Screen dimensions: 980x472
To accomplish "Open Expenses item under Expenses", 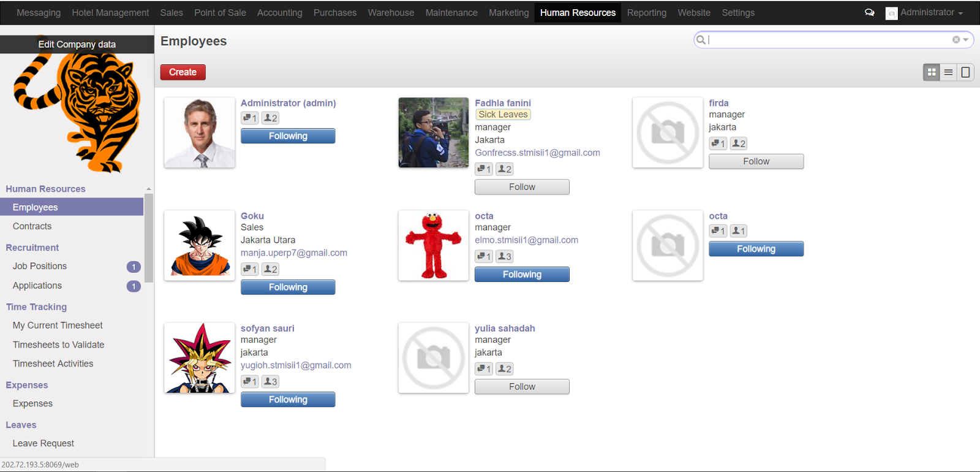I will point(32,403).
